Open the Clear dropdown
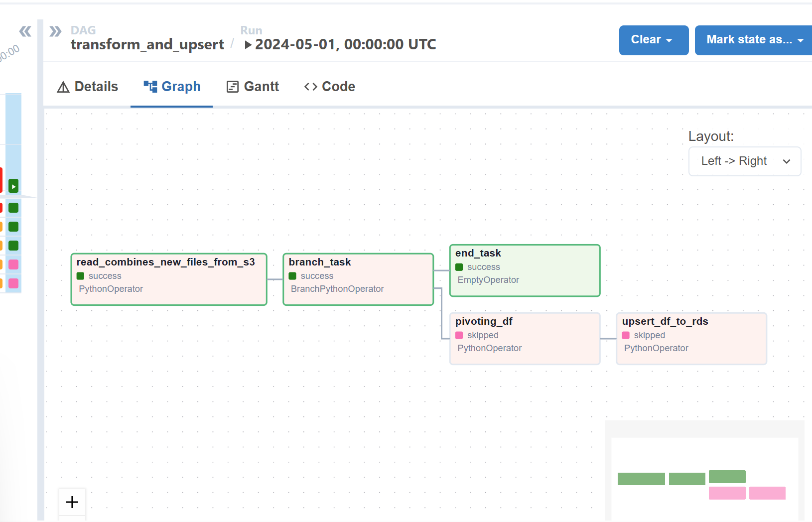The height and width of the screenshot is (522, 812). pos(653,40)
